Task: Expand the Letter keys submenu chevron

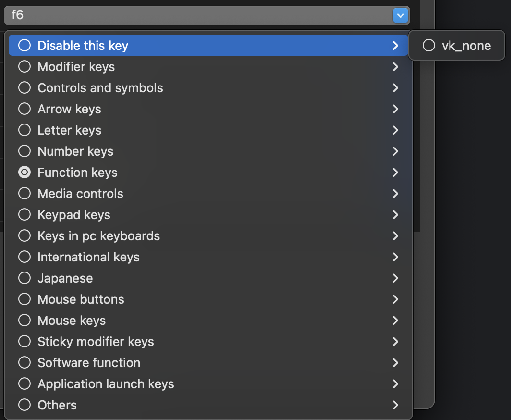Action: pos(395,130)
